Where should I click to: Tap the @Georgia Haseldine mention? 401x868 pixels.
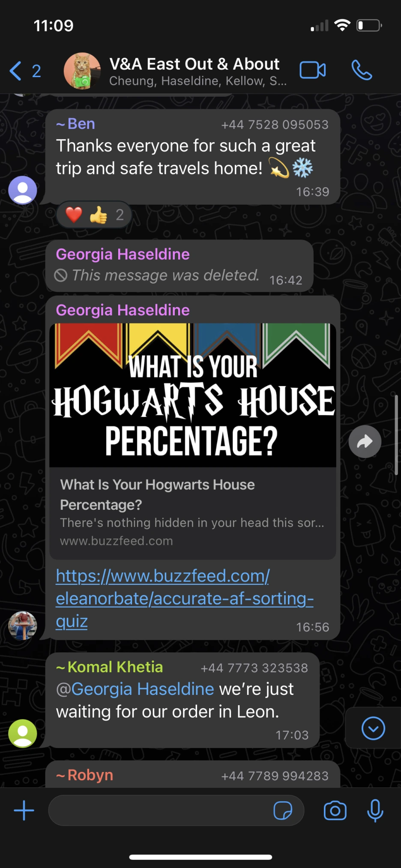click(135, 689)
